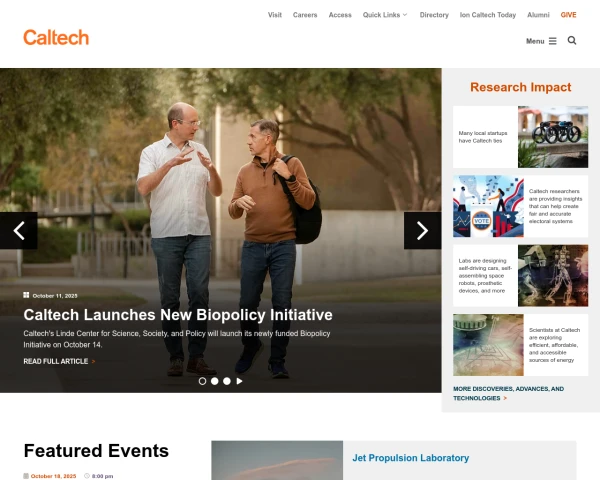This screenshot has height=480, width=600.
Task: Click the robot startups thumbnail image
Action: 553,137
